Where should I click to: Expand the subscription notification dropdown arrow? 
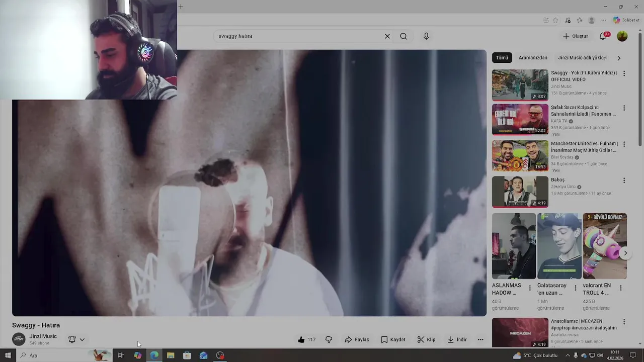[82, 339]
